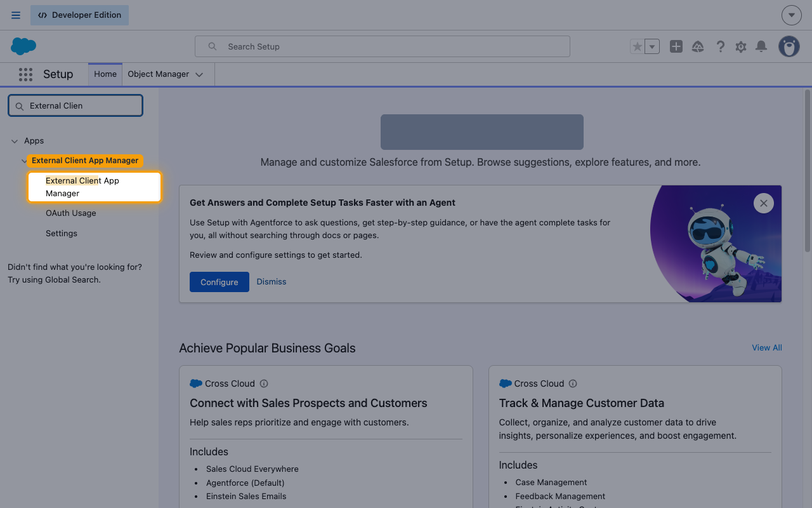Click the Feedback Management list item
Image resolution: width=812 pixels, height=508 pixels.
[x=560, y=497]
